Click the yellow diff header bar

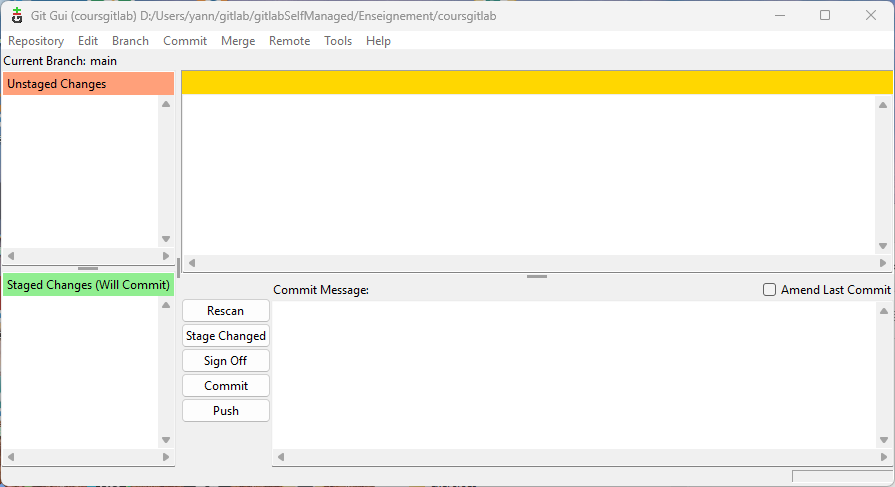click(x=537, y=83)
